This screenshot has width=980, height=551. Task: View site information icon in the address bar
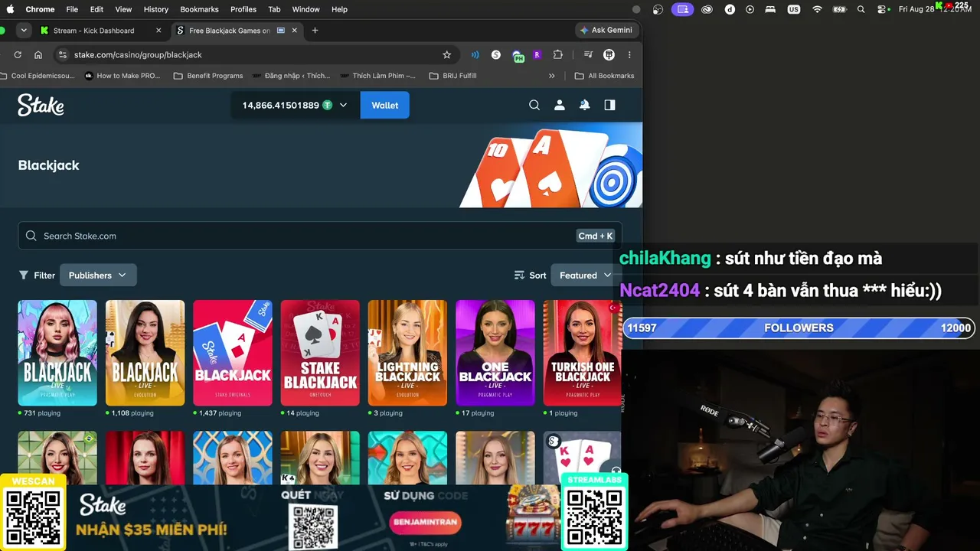tap(63, 54)
